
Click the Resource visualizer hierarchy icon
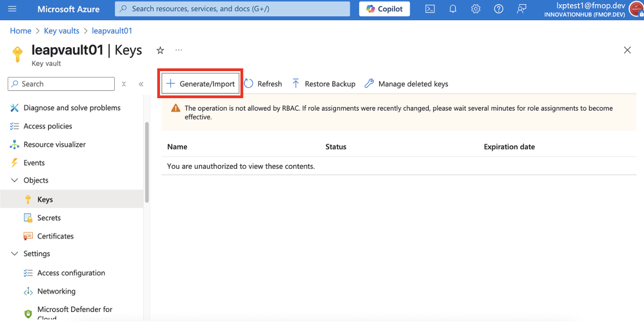15,144
